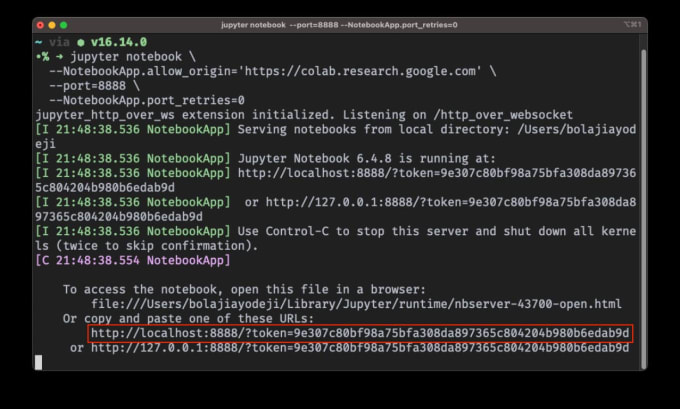The image size is (680, 409).
Task: Click 'Serving notebooks from local directory' text
Action: tap(373, 129)
